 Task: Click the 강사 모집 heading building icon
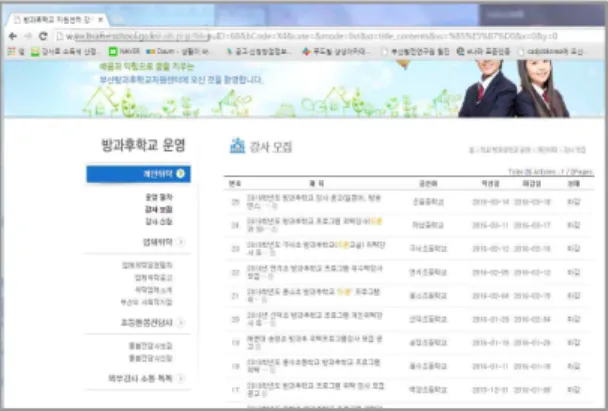237,146
